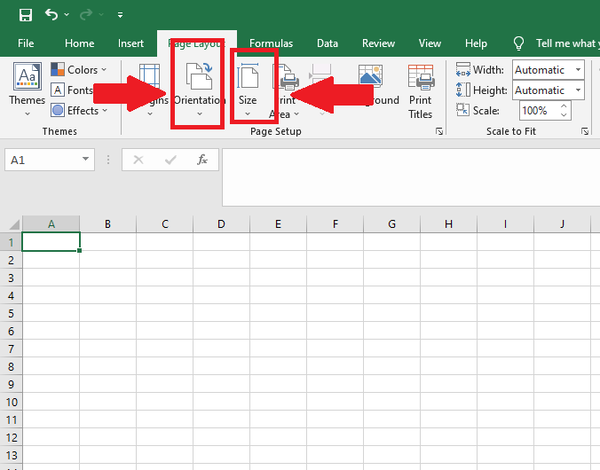Screen dimensions: 600x470
Task: Open the Themes gallery button
Action: pyautogui.click(x=27, y=89)
